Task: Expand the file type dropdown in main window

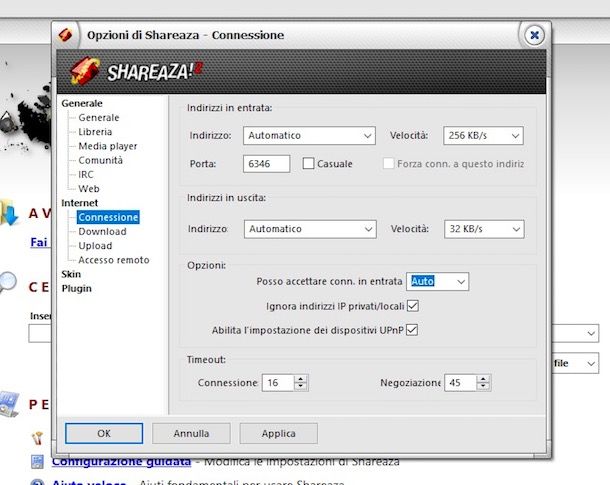Action: click(591, 363)
